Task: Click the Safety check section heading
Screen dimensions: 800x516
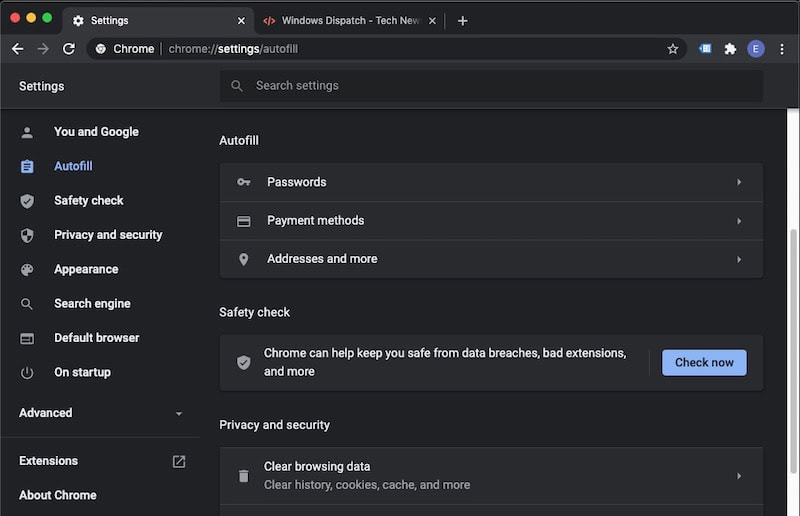Action: point(255,312)
